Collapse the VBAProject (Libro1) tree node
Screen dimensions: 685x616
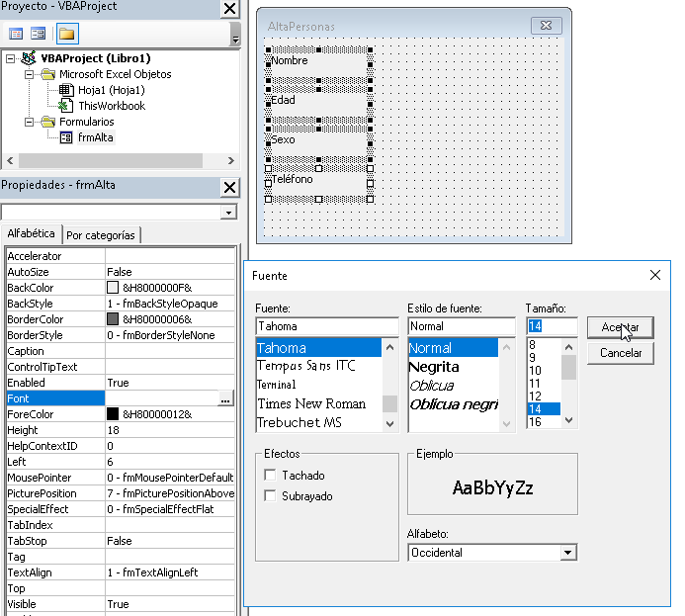(x=11, y=58)
